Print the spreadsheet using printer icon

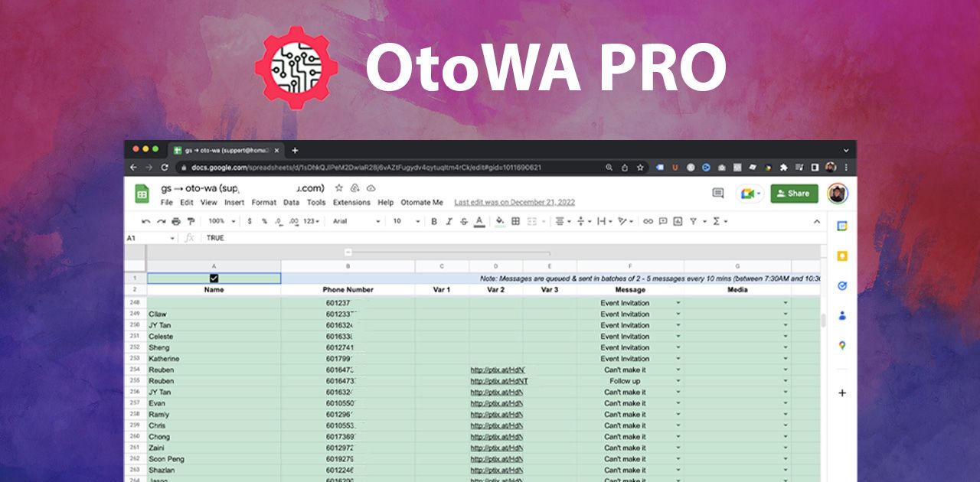[176, 221]
